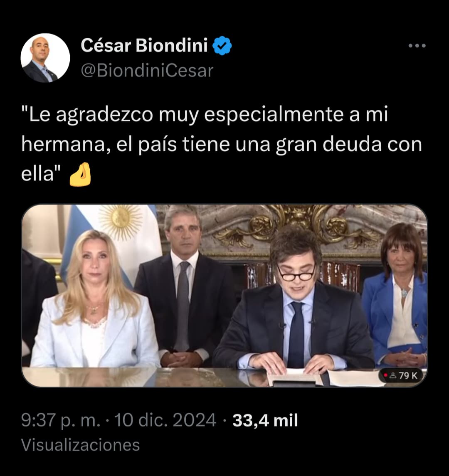Click the Visualizaciones label
The width and height of the screenshot is (449, 476).
click(81, 445)
